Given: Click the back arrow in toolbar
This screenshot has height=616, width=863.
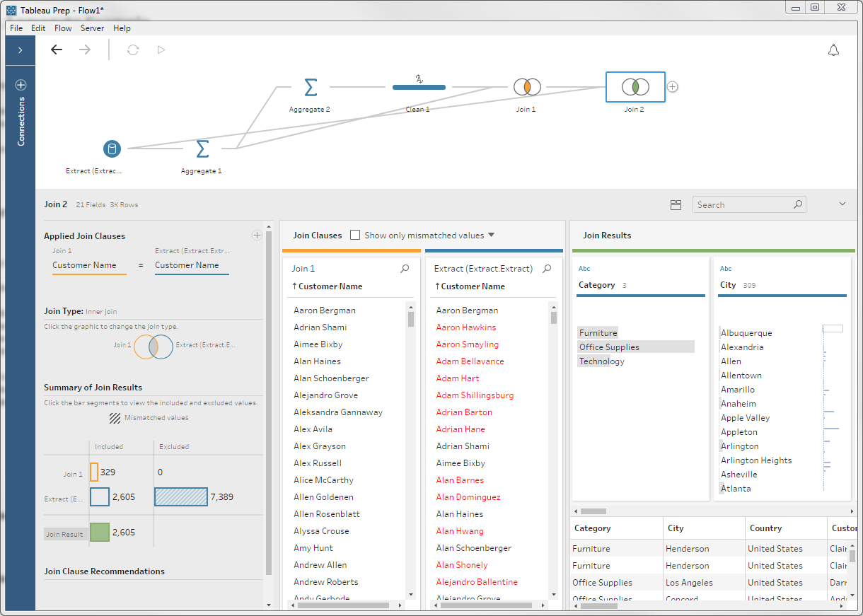Looking at the screenshot, I should click(x=57, y=50).
